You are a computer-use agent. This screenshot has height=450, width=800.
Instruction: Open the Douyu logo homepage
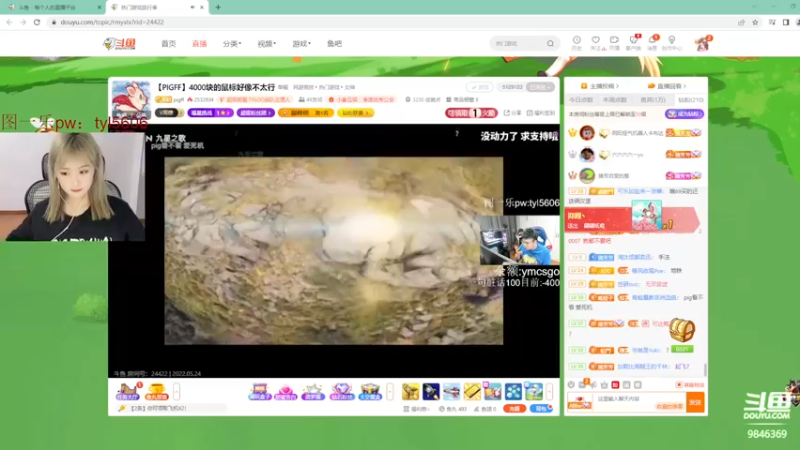(x=120, y=44)
